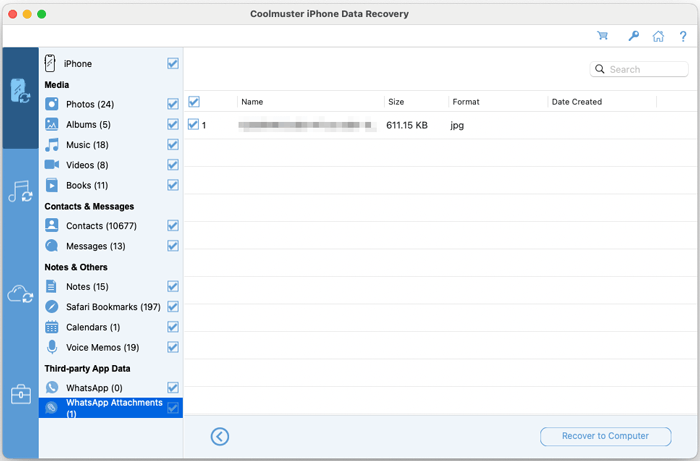This screenshot has width=700, height=461.
Task: Open the Music (18) category
Action: tap(87, 145)
